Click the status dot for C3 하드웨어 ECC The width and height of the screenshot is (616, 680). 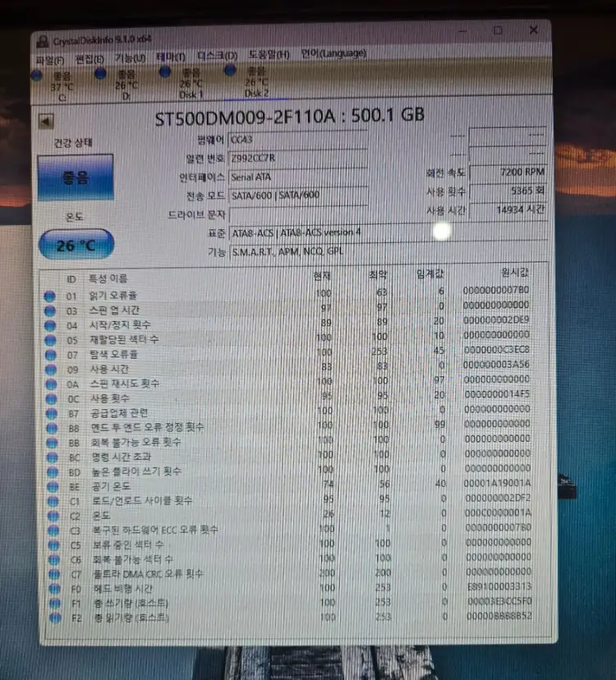click(53, 531)
